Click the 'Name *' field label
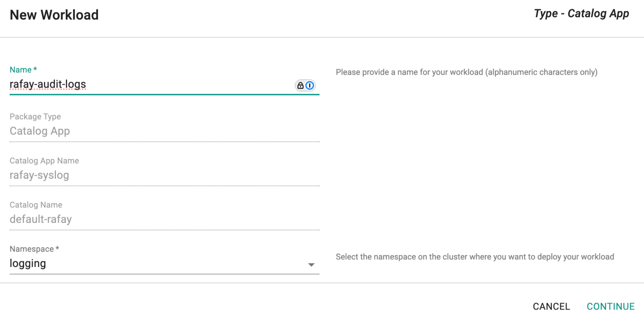Image resolution: width=644 pixels, height=320 pixels. (23, 70)
